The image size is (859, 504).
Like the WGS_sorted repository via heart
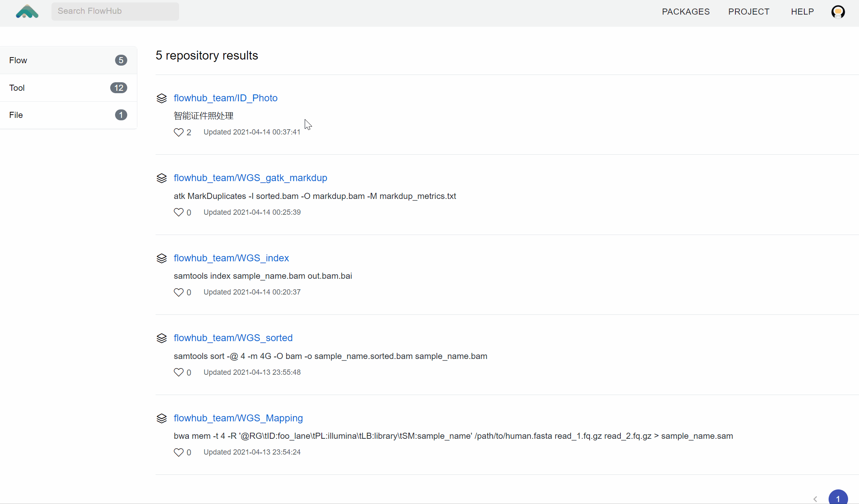[x=179, y=372]
